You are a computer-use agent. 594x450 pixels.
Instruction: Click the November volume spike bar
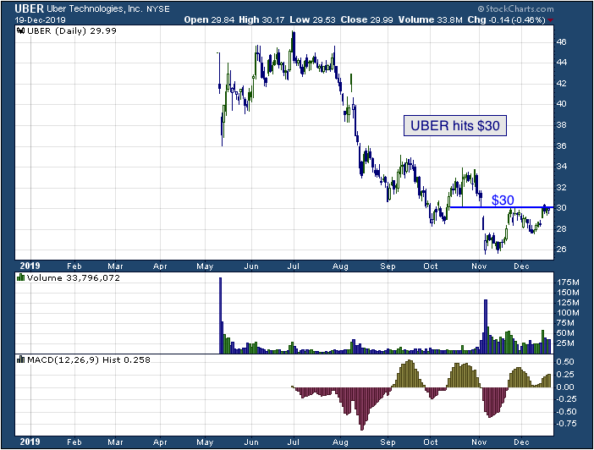tap(486, 326)
